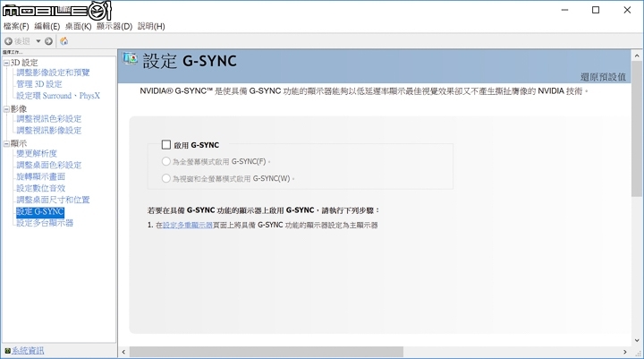Open 設定多台顯示器 in the tree
Screen dimensions: 644x359
tap(45, 223)
